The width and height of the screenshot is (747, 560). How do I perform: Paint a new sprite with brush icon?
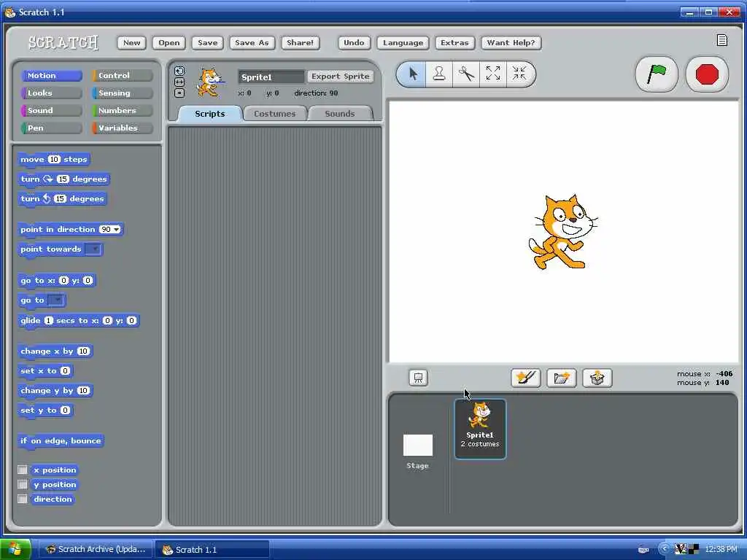pyautogui.click(x=525, y=378)
